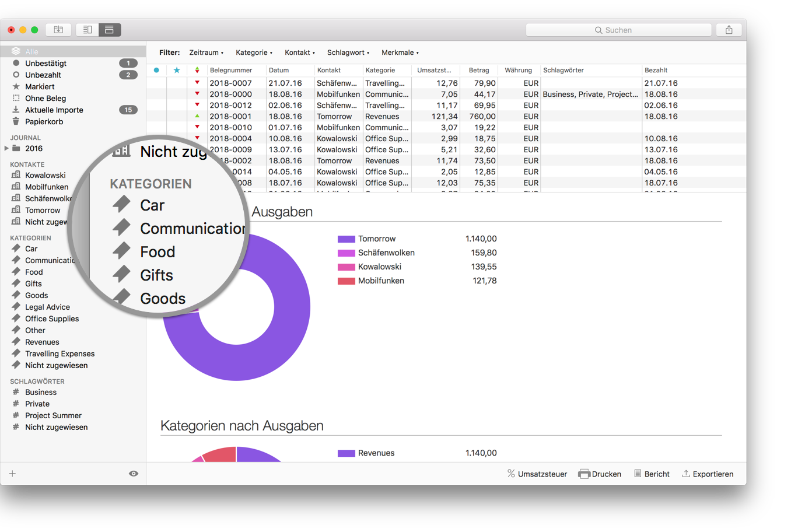
Task: Select the Papierkorb trash icon
Action: (15, 121)
